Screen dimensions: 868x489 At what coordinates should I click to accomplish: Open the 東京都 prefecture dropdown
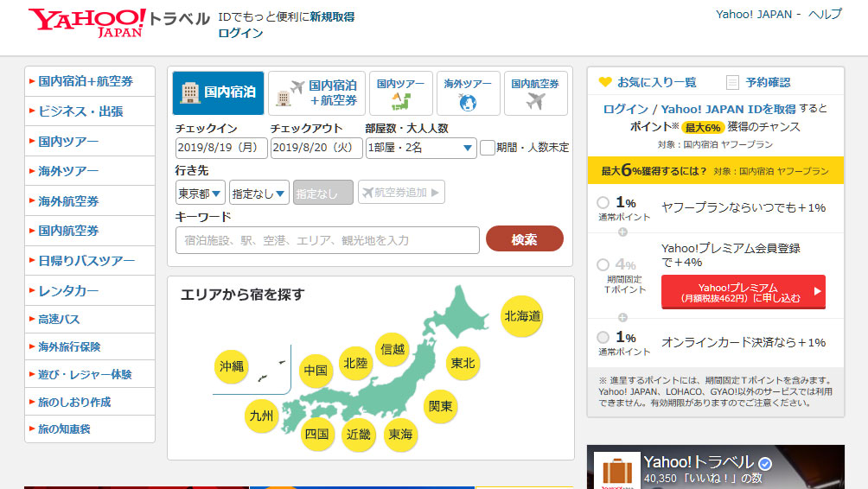(200, 194)
